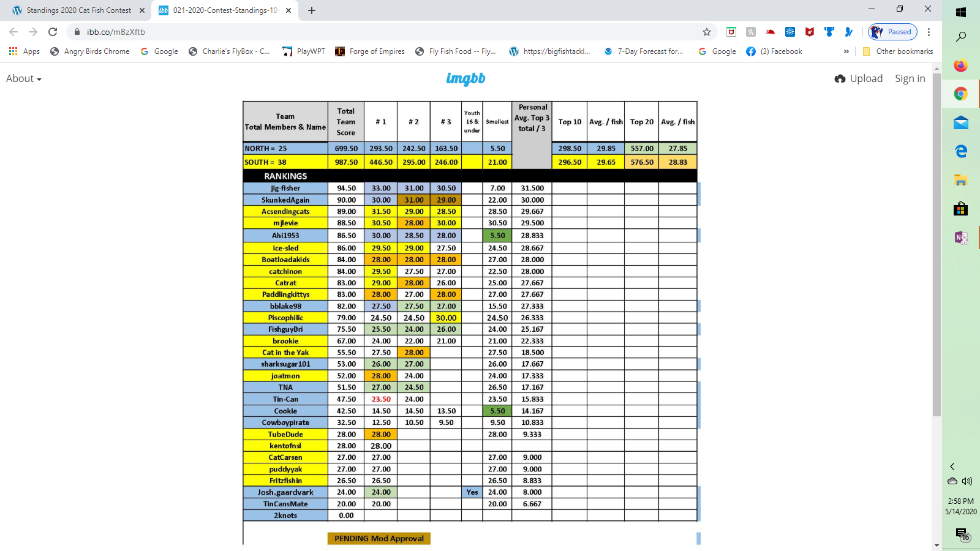Open Charlie's FlyBox bookmark
The image size is (980, 551).
coord(229,51)
